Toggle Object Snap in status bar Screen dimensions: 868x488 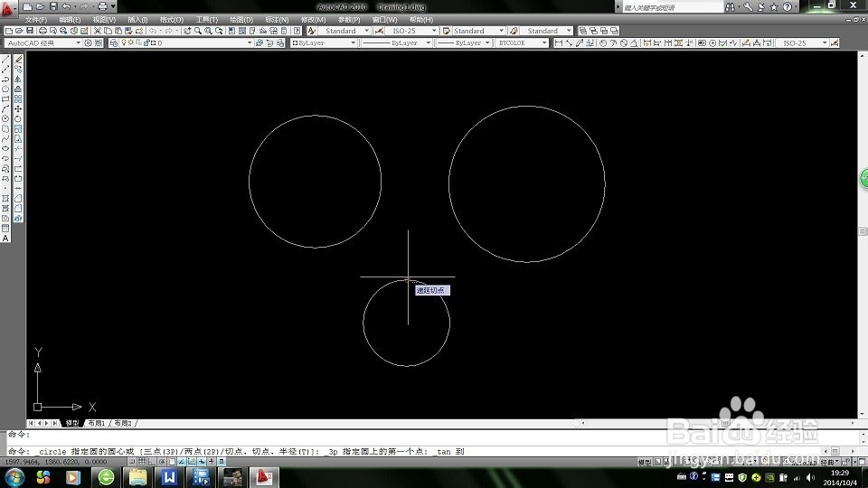tap(172, 462)
